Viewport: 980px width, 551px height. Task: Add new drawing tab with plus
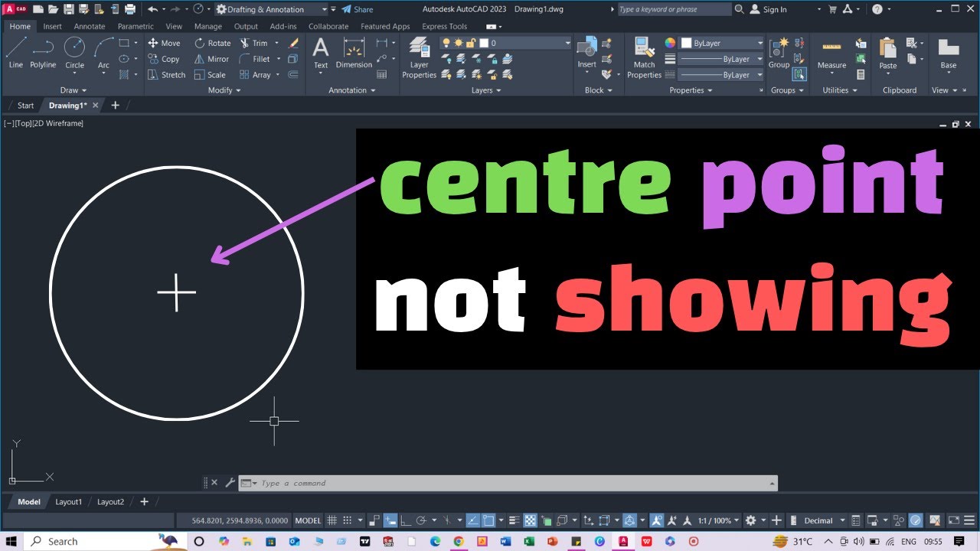coord(115,106)
